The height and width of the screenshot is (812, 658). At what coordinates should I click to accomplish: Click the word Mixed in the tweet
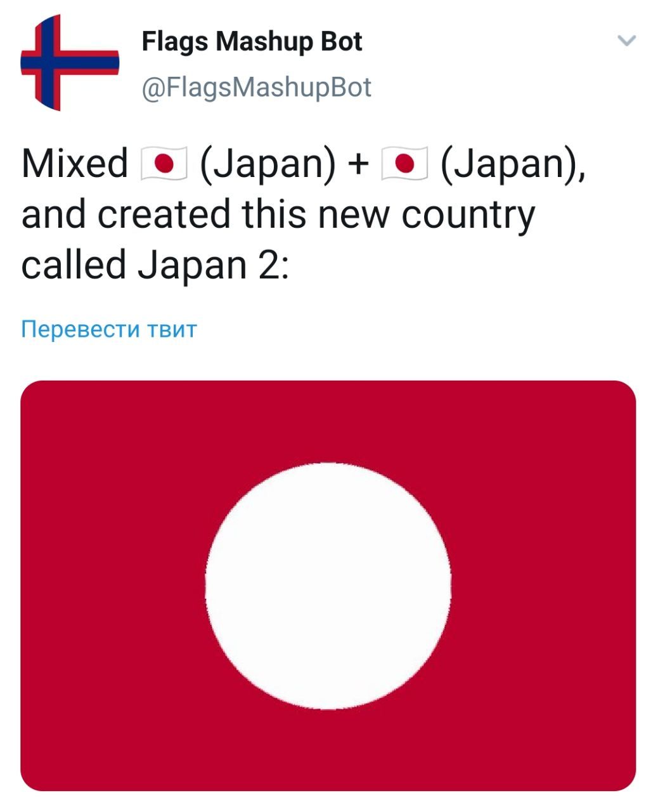coord(75,164)
